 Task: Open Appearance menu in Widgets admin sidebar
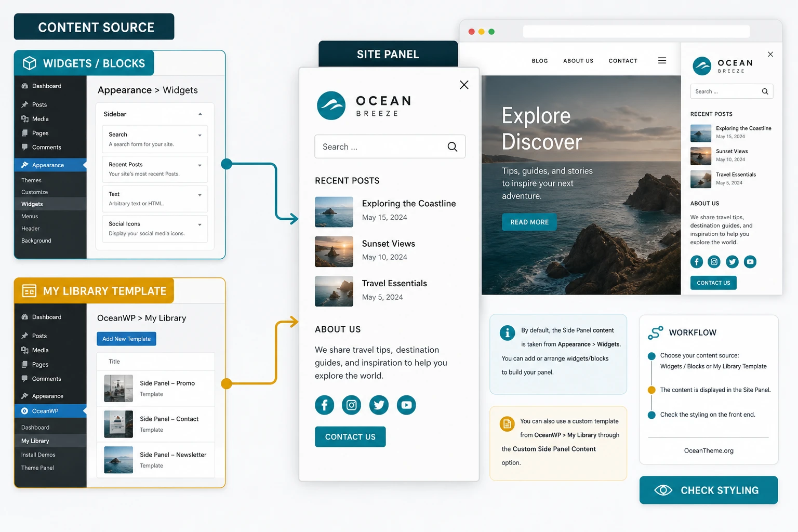[x=50, y=165]
